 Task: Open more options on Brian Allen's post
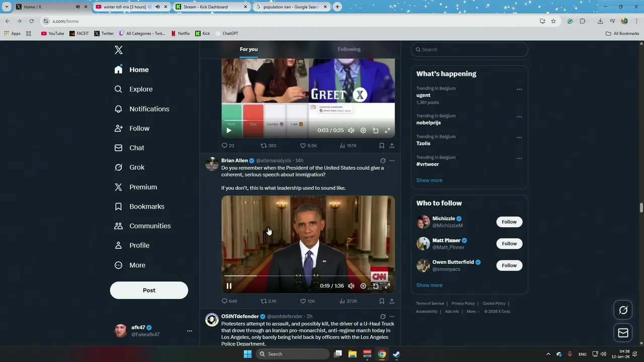(392, 161)
